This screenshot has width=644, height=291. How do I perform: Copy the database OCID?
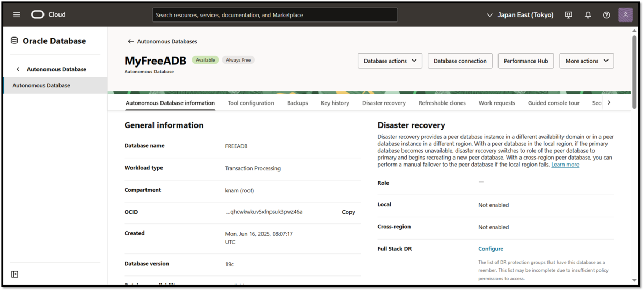(x=348, y=212)
